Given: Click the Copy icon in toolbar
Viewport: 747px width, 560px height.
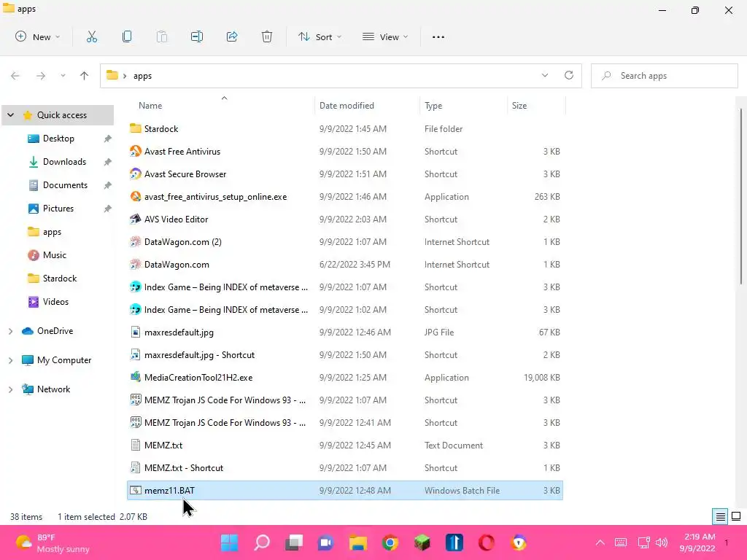Looking at the screenshot, I should [x=127, y=36].
